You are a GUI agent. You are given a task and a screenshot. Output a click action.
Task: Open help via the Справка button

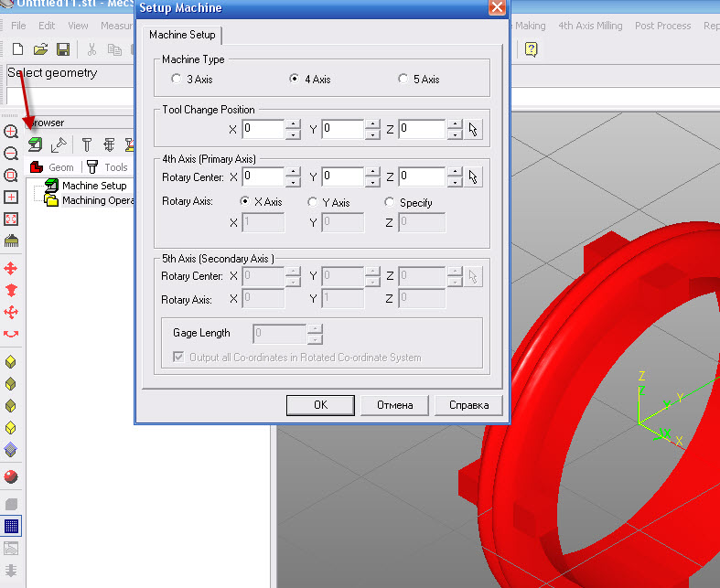tap(468, 405)
